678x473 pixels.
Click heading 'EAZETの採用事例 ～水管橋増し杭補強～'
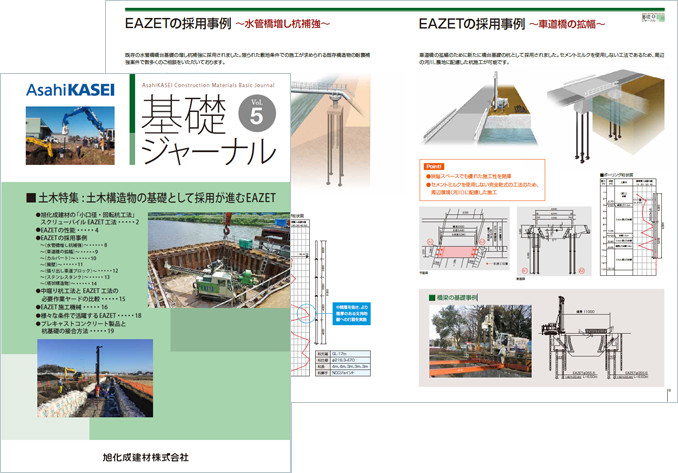pos(227,24)
